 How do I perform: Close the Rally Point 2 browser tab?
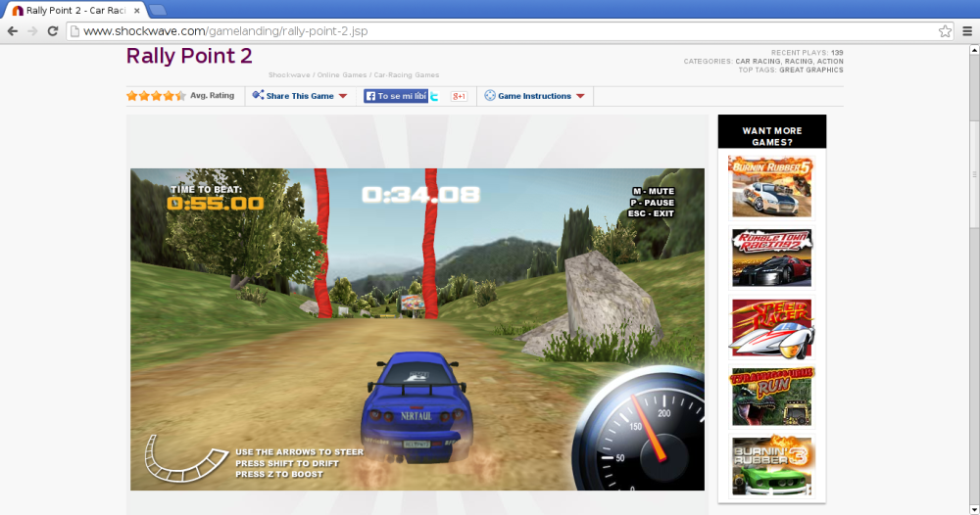(x=137, y=11)
